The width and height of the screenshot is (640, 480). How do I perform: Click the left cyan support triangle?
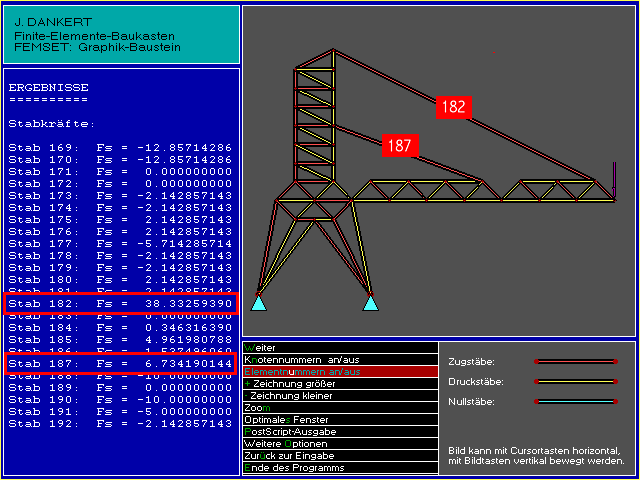pos(259,303)
